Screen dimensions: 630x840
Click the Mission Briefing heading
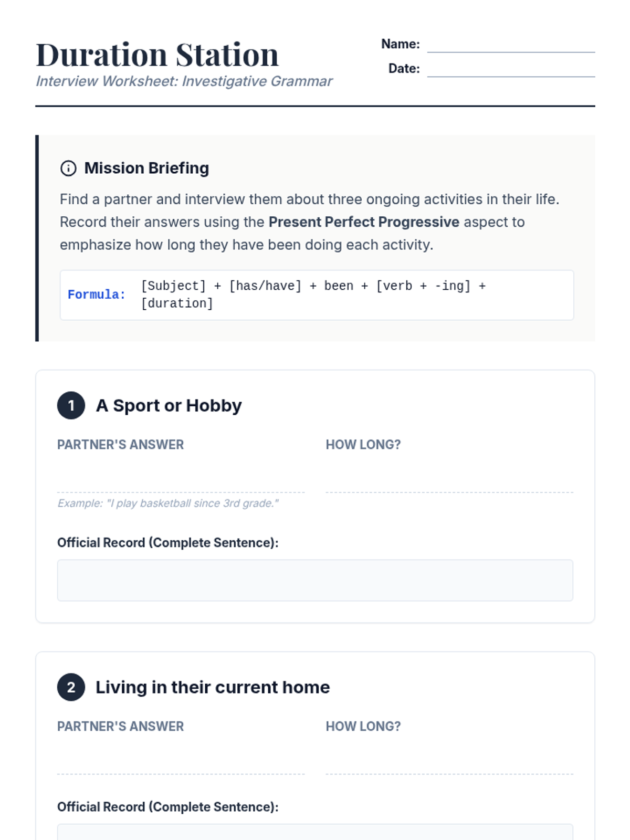coord(146,168)
